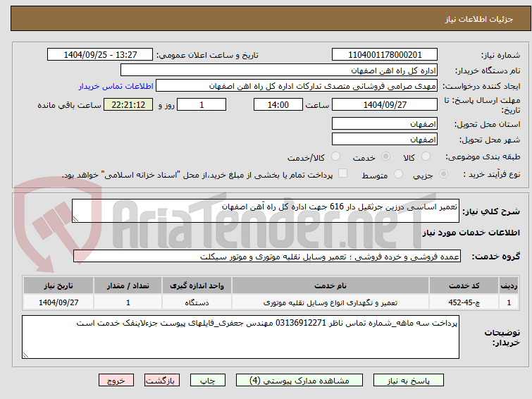Click the remaining days field showing 1
This screenshot has height=399, width=532.
point(202,104)
